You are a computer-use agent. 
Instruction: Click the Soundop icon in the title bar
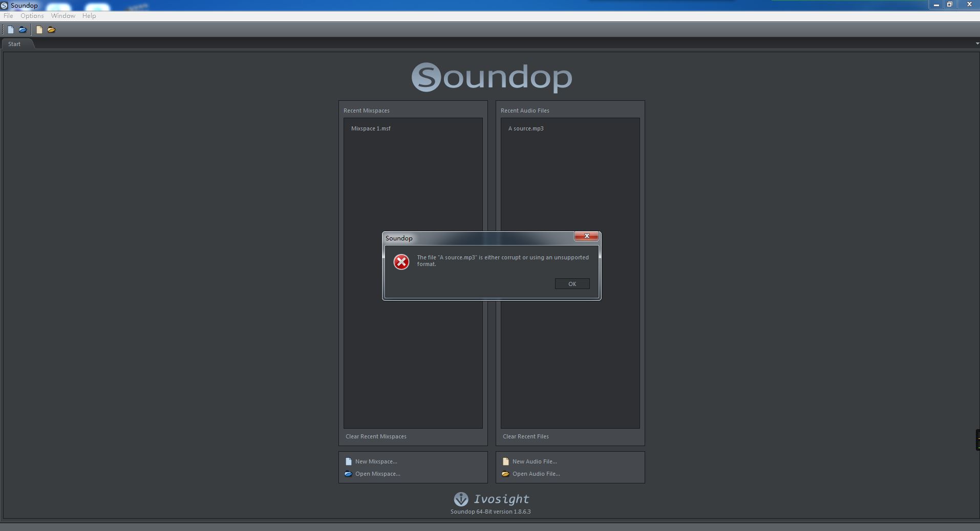(5, 5)
